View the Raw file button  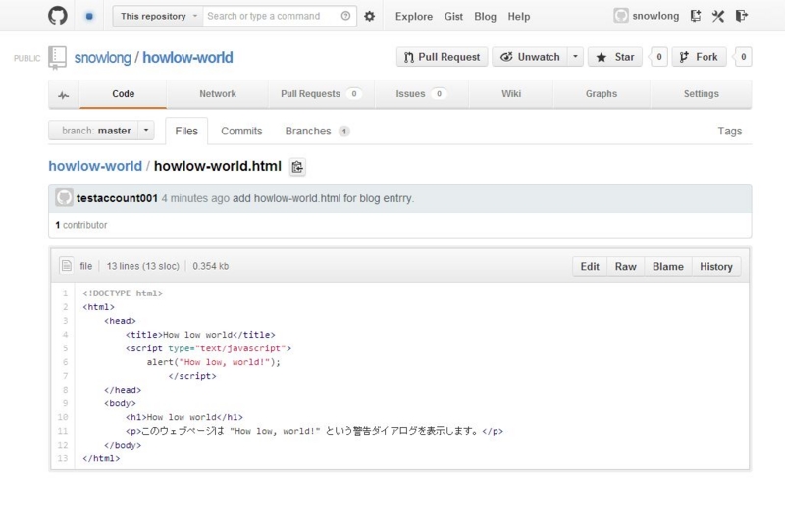pos(626,267)
